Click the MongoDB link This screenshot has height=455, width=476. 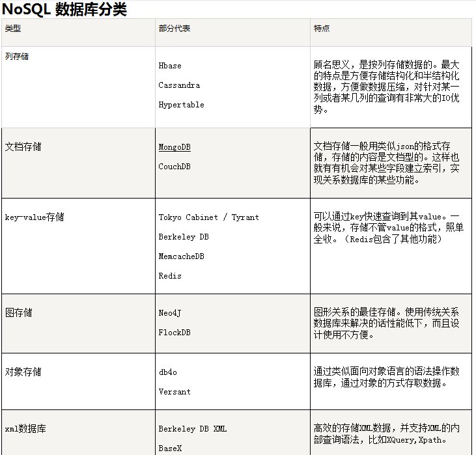point(175,147)
